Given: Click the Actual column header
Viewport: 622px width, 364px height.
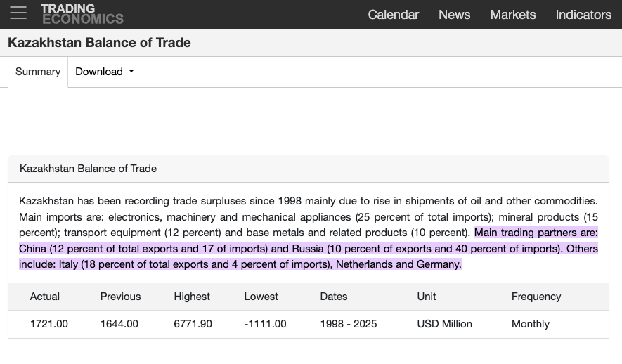Looking at the screenshot, I should click(x=45, y=297).
